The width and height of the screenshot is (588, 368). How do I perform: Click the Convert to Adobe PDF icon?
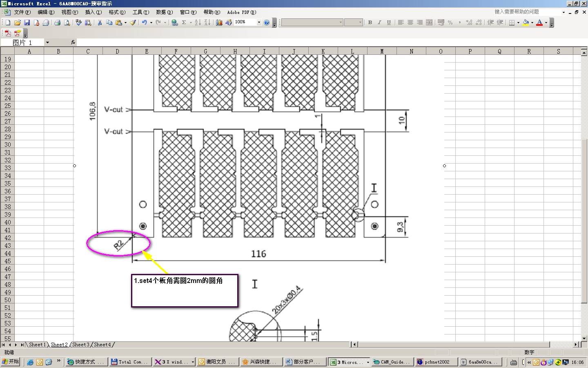click(8, 33)
